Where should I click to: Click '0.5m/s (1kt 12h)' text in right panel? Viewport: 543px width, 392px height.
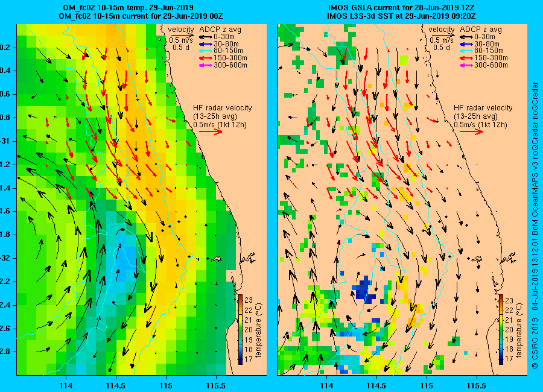pyautogui.click(x=481, y=125)
